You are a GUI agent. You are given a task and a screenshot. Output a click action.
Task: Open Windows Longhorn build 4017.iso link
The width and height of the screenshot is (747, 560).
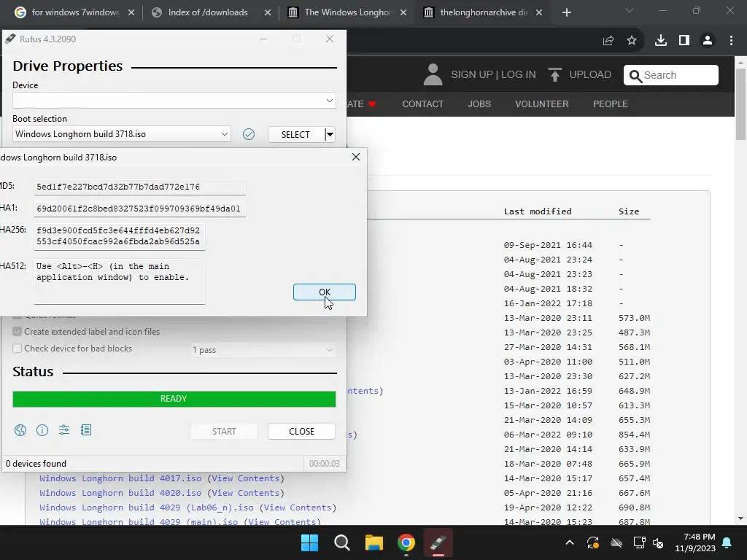point(120,478)
